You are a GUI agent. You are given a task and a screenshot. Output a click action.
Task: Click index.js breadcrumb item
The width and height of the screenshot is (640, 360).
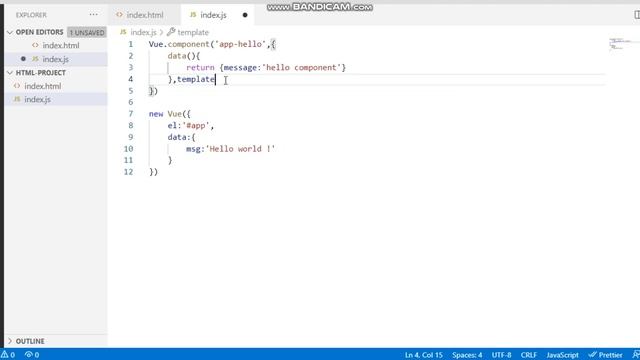[143, 32]
